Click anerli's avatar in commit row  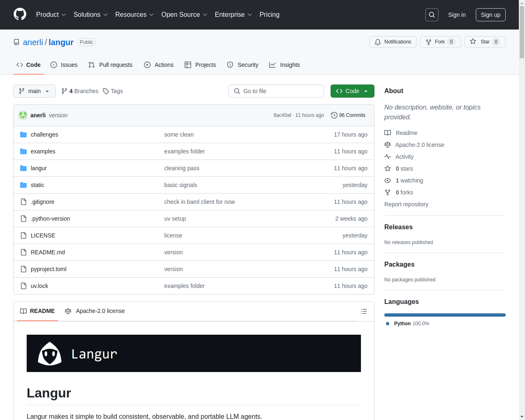pyautogui.click(x=23, y=115)
